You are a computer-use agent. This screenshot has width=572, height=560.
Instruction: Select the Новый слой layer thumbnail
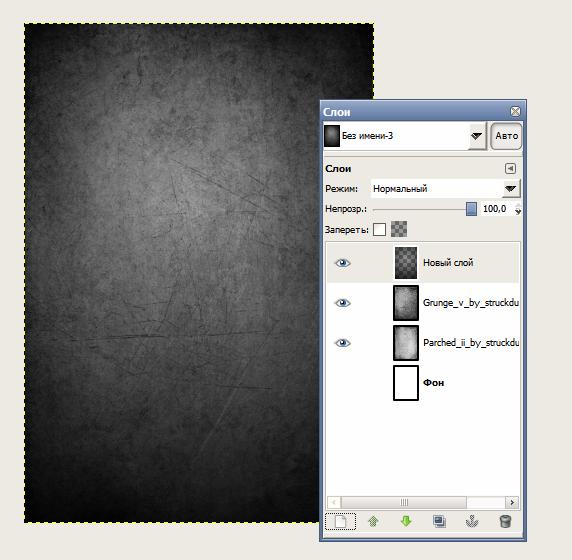tap(406, 263)
